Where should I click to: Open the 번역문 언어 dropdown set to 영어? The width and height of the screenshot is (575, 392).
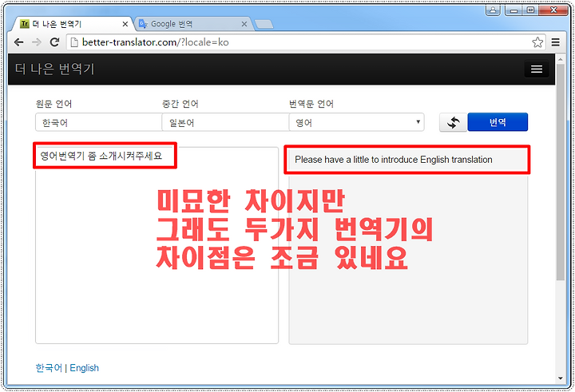click(x=356, y=122)
